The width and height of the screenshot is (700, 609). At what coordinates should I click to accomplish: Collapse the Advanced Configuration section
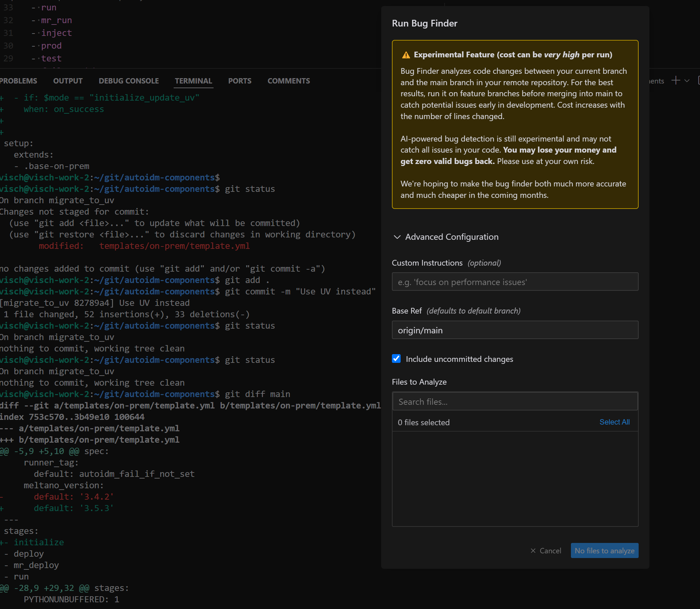click(x=397, y=237)
